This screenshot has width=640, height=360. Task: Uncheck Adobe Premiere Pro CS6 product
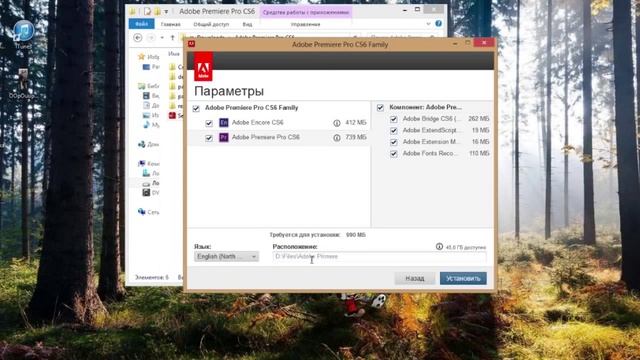(209, 138)
